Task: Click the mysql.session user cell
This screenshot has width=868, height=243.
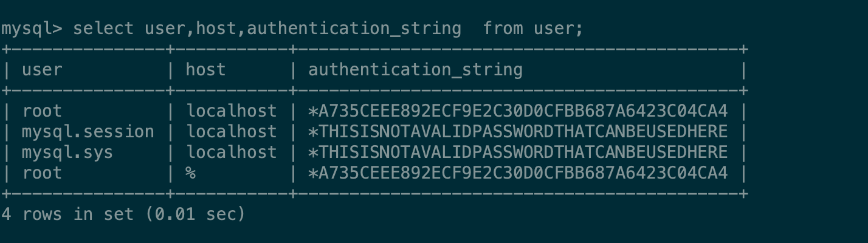Action: pyautogui.click(x=88, y=132)
